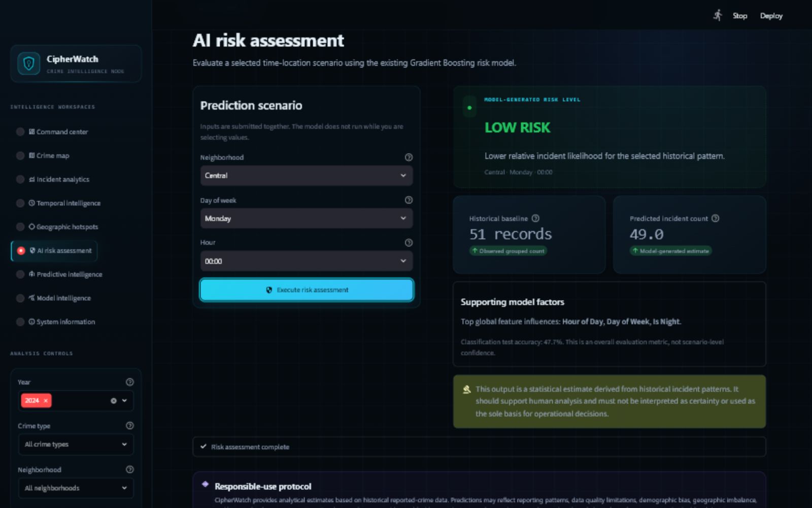Click the Supporting model factors heading

point(512,302)
